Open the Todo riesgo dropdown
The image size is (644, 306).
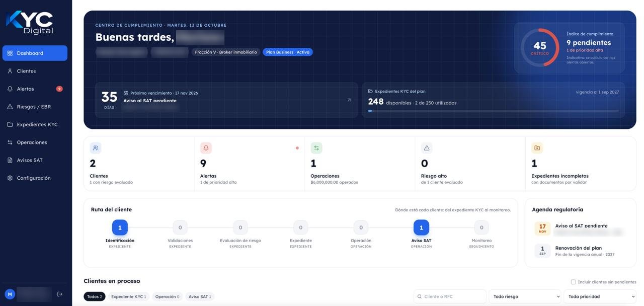coord(525,296)
